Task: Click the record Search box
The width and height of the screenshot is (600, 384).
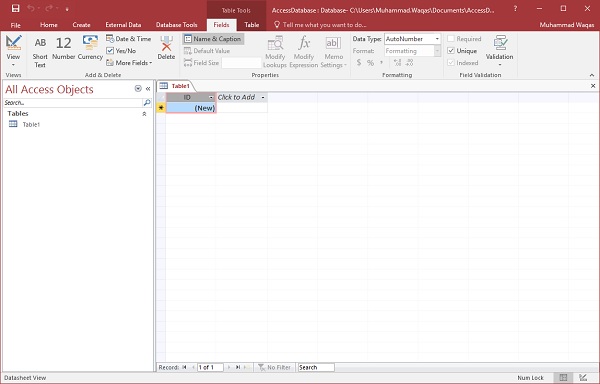Action: (x=316, y=367)
